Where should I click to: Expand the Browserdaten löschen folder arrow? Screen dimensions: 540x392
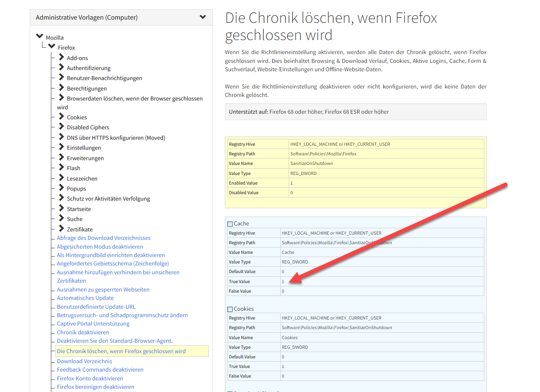tap(61, 98)
